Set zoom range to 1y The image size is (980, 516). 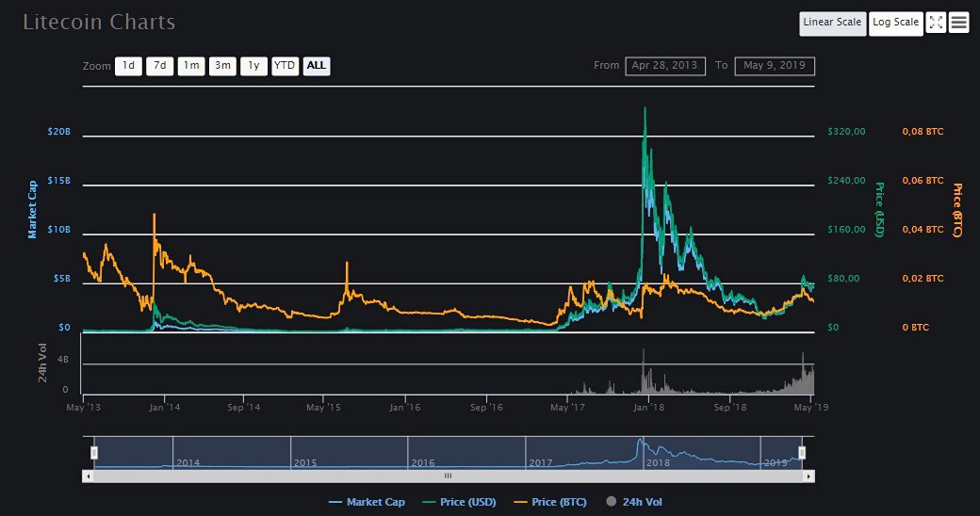pyautogui.click(x=253, y=66)
